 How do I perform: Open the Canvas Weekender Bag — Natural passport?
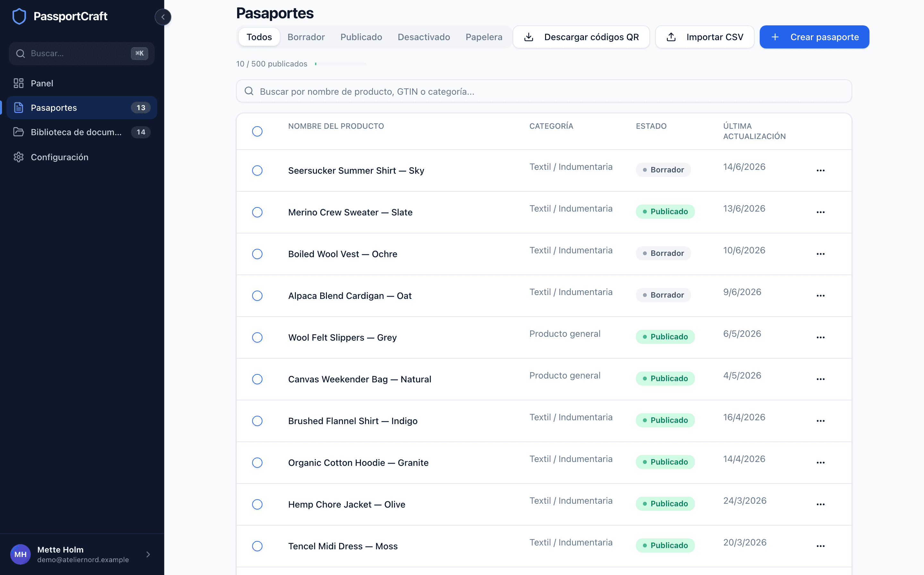(x=359, y=379)
